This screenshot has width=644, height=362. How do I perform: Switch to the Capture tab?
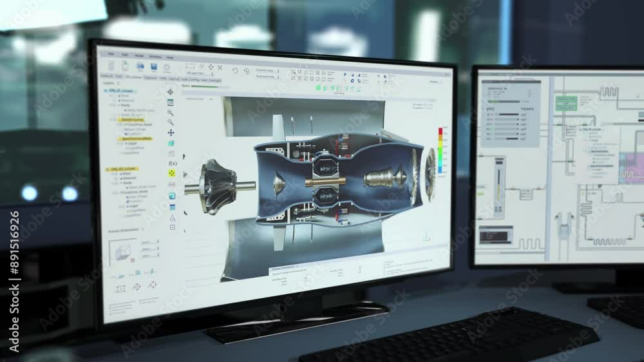point(150,78)
